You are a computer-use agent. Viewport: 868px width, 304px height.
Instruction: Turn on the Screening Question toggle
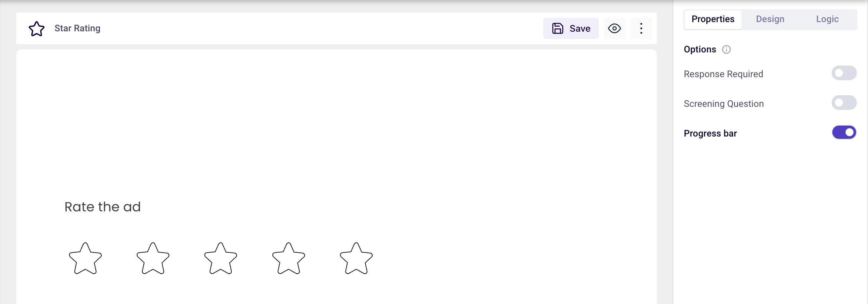coord(844,103)
